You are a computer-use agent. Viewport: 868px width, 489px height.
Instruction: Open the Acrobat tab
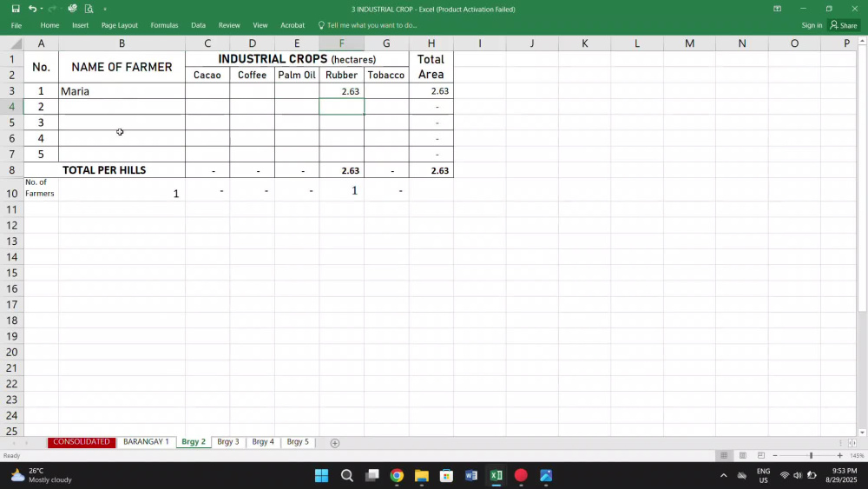coord(293,25)
